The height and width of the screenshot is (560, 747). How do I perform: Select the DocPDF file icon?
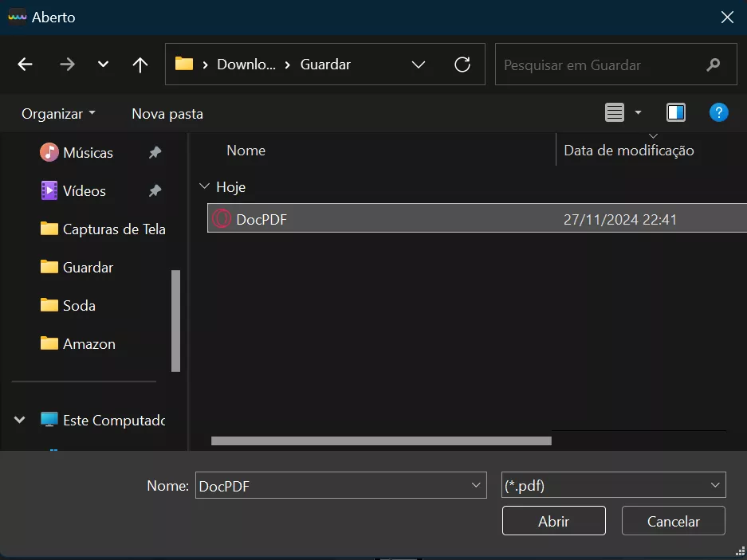coord(221,218)
